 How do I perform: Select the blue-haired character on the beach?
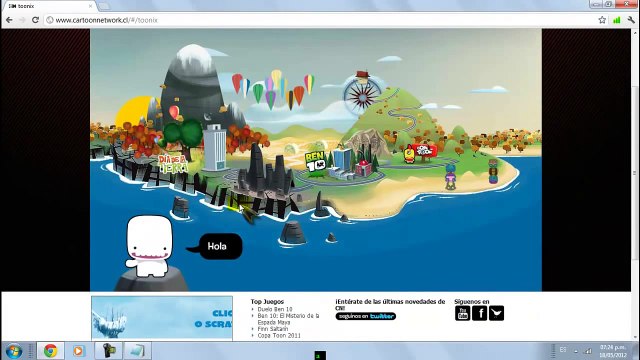click(450, 176)
